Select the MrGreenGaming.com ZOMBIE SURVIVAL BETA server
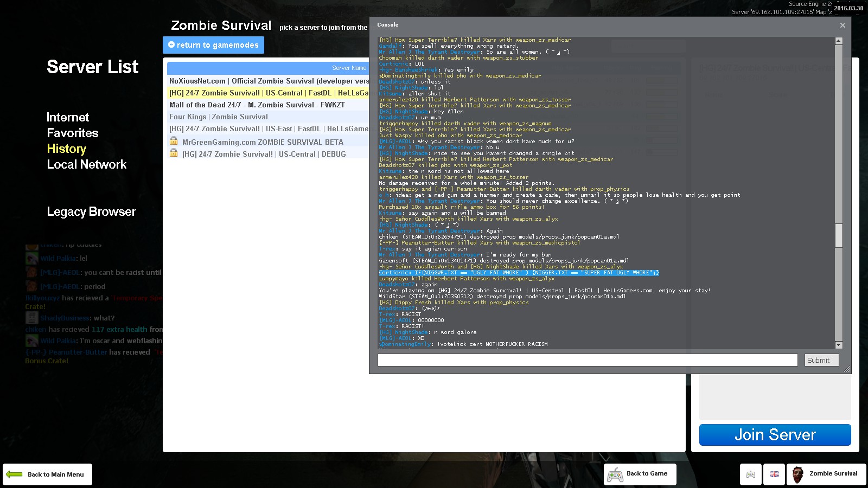This screenshot has height=488, width=868. 269,142
